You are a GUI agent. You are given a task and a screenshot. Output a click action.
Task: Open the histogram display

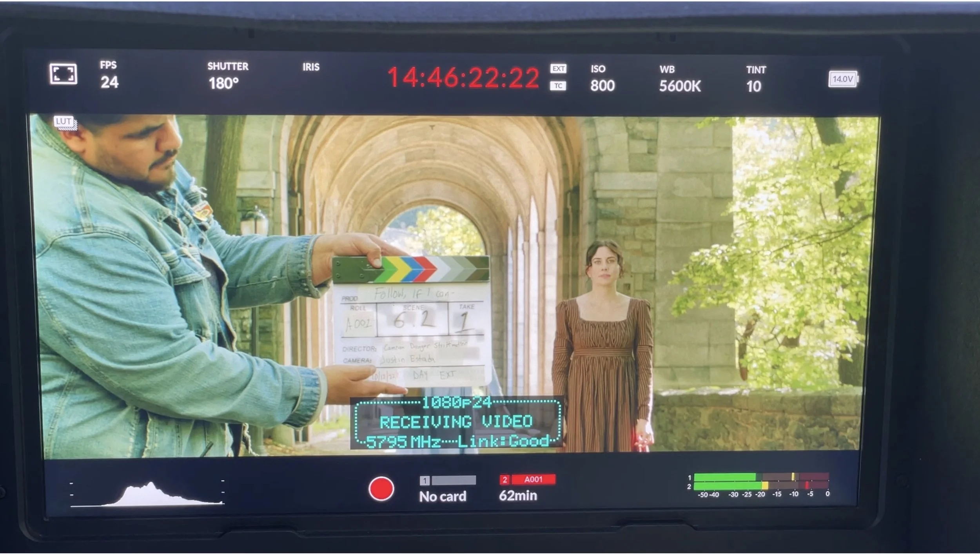tap(147, 494)
